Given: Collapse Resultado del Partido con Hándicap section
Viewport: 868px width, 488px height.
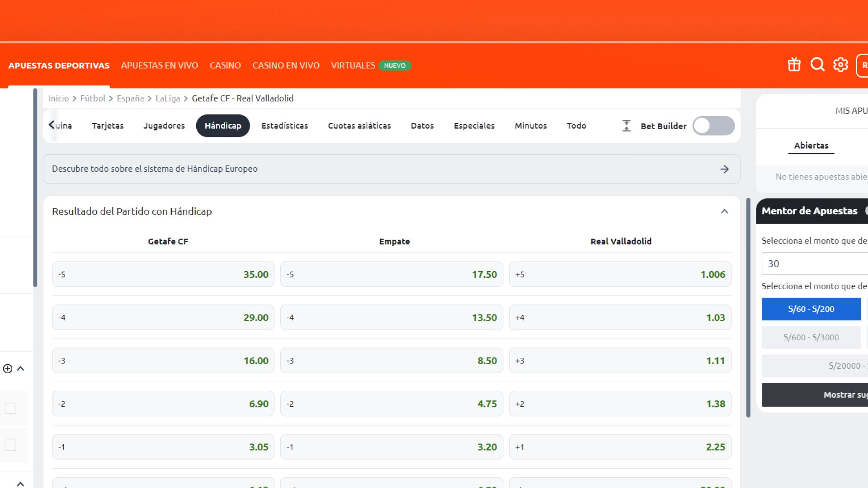Looking at the screenshot, I should pos(724,211).
